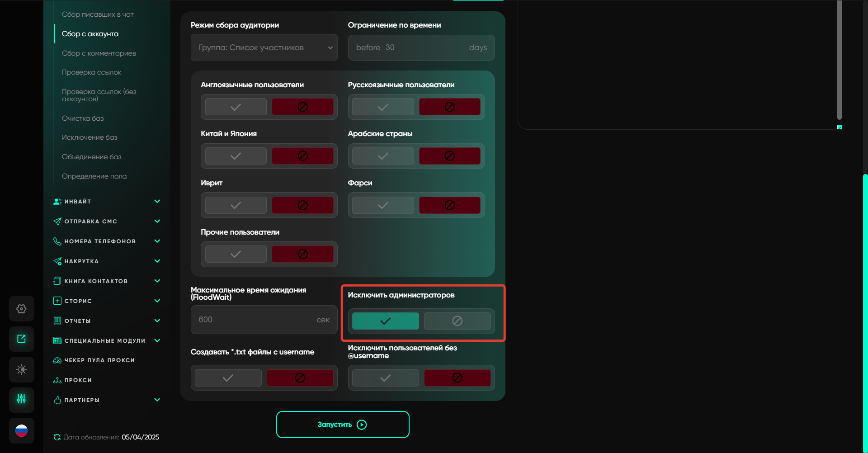Click the Russian flag language icon
868x453 pixels.
tap(21, 431)
